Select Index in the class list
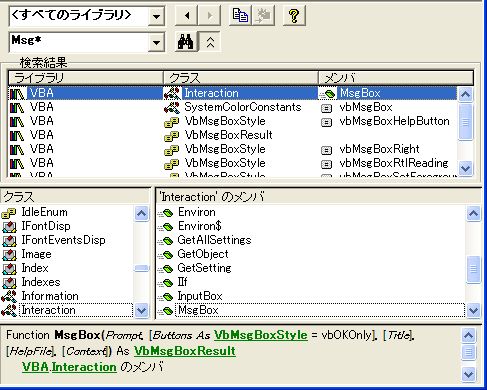 pyautogui.click(x=35, y=268)
